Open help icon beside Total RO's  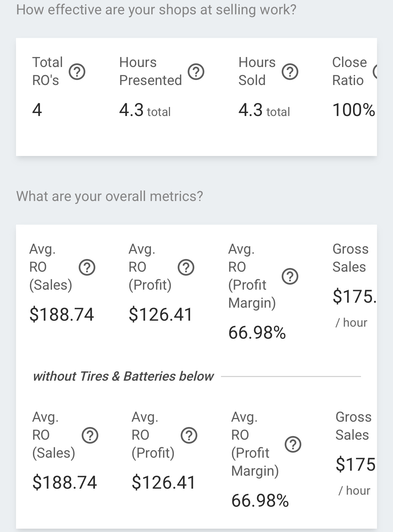pos(77,72)
